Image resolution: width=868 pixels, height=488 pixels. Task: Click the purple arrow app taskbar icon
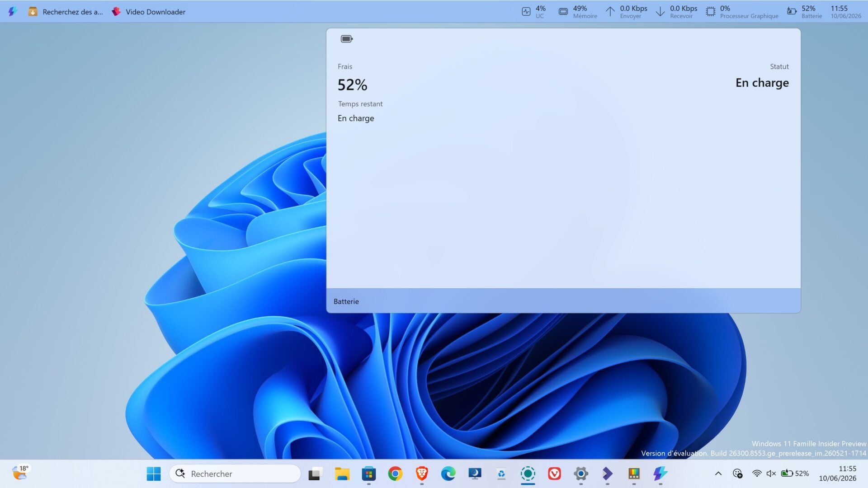(608, 474)
